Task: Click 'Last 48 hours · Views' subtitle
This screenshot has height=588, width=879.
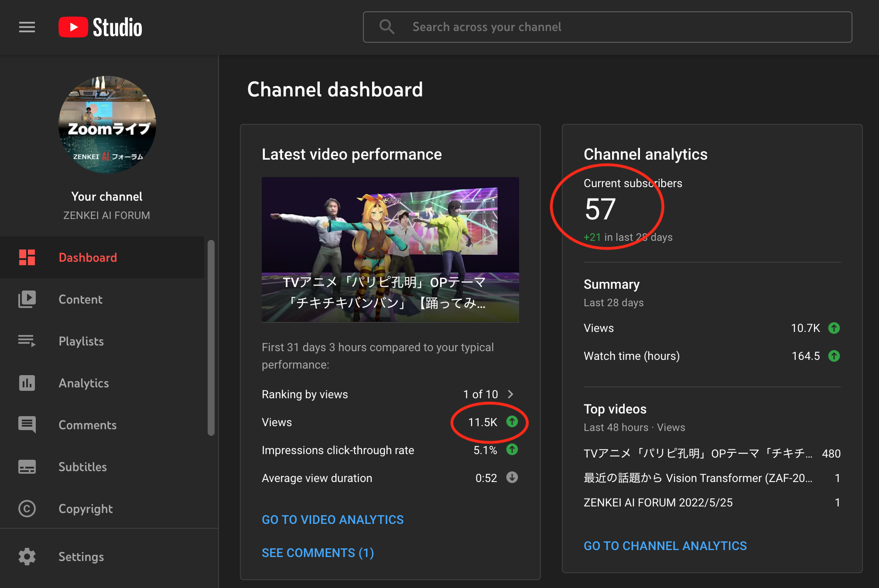Action: click(634, 427)
